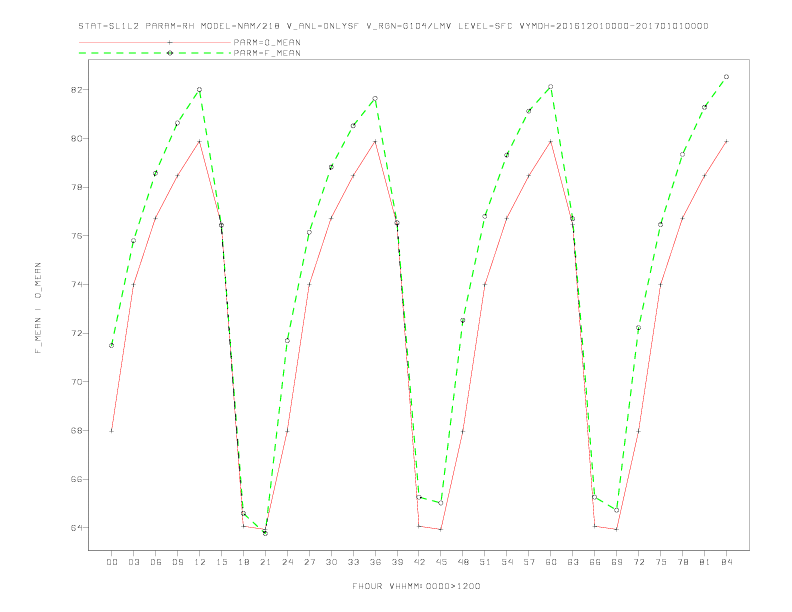This screenshot has width=792, height=612.
Task: Click the O_MEAN plus marker at hour 84
Action: click(x=726, y=141)
